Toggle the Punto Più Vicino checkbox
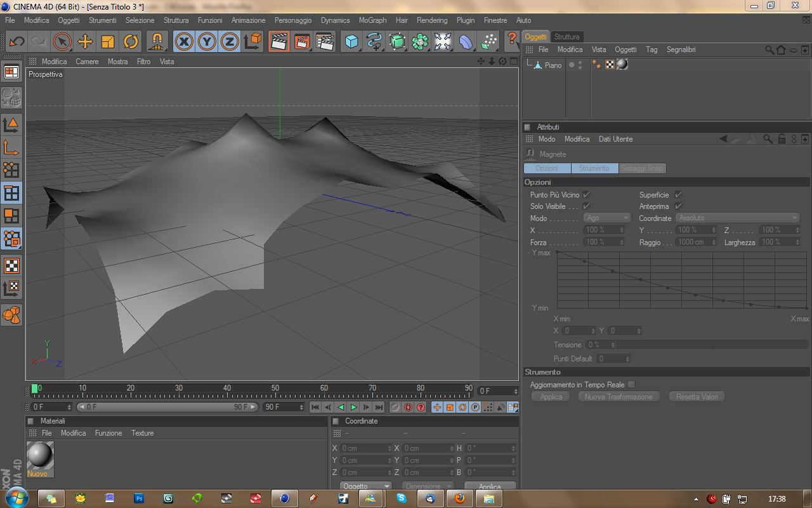 click(x=586, y=194)
